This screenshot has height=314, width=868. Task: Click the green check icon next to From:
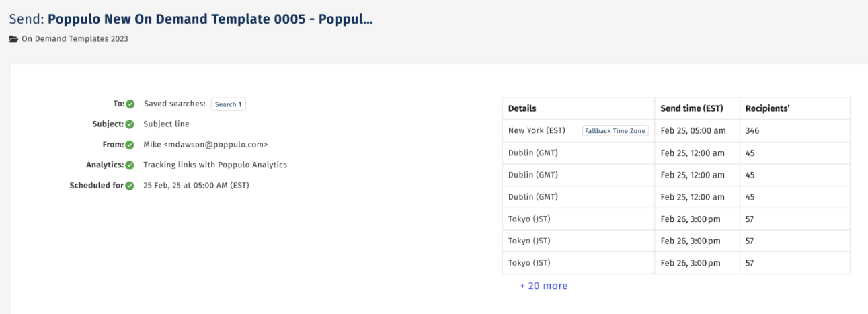pyautogui.click(x=130, y=145)
